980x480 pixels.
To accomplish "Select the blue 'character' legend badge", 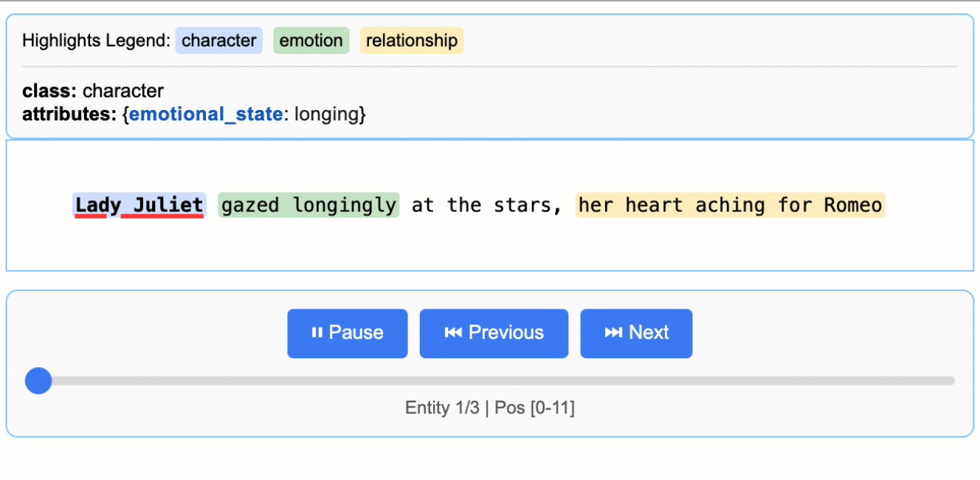I will [x=218, y=41].
